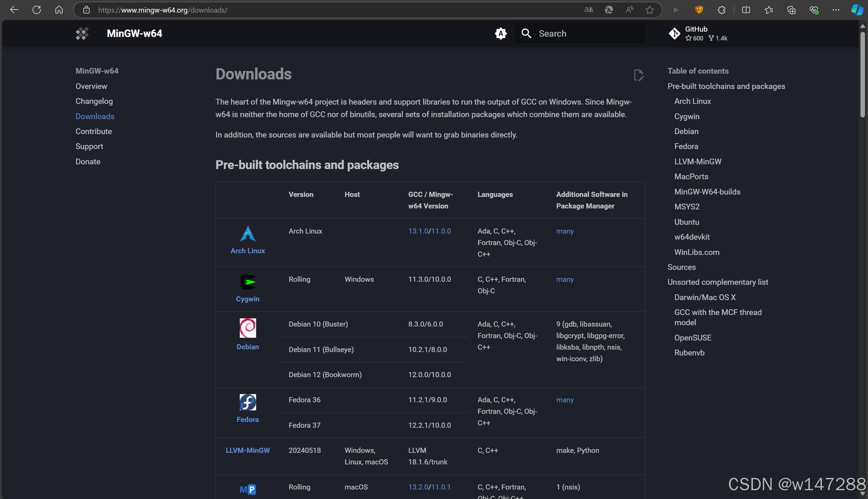This screenshot has width=868, height=499.
Task: Click the Search input field
Action: pyautogui.click(x=582, y=34)
